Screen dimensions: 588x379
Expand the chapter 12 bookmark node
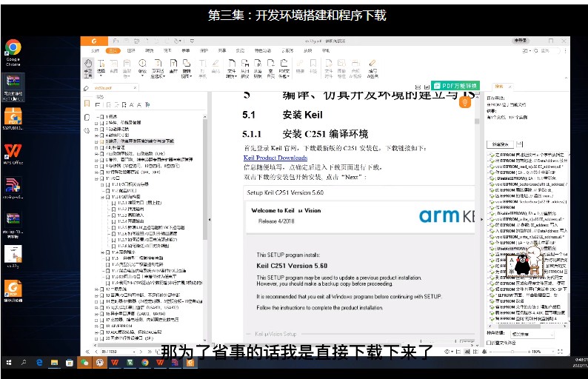click(96, 289)
